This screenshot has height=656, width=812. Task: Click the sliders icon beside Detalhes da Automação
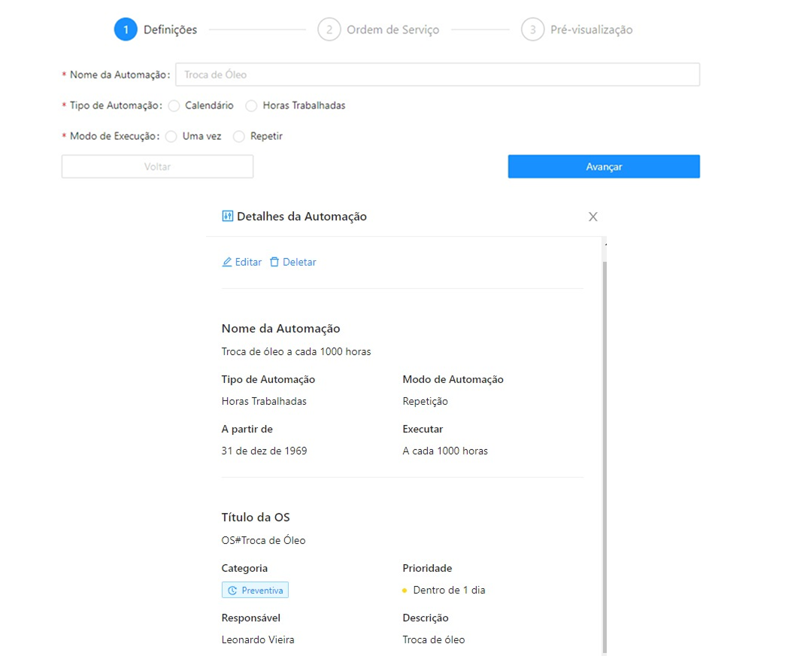pos(227,216)
